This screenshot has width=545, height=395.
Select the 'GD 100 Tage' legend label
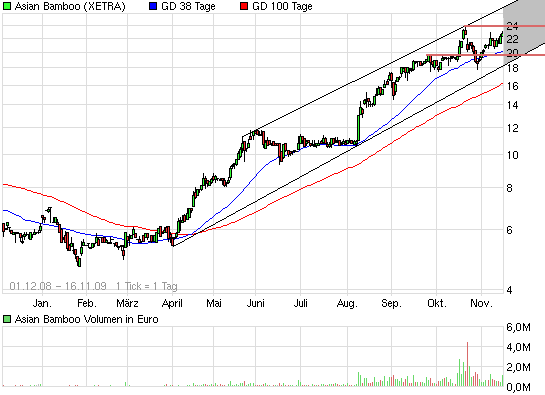point(282,6)
